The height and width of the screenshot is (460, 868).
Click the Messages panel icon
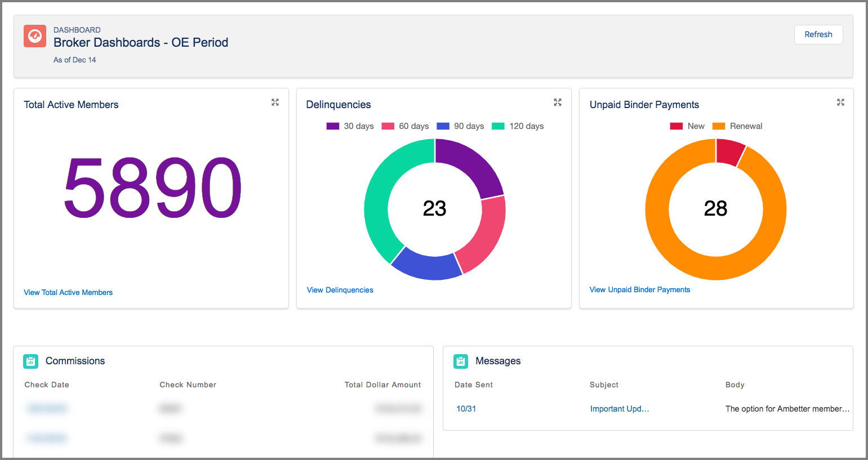click(461, 361)
